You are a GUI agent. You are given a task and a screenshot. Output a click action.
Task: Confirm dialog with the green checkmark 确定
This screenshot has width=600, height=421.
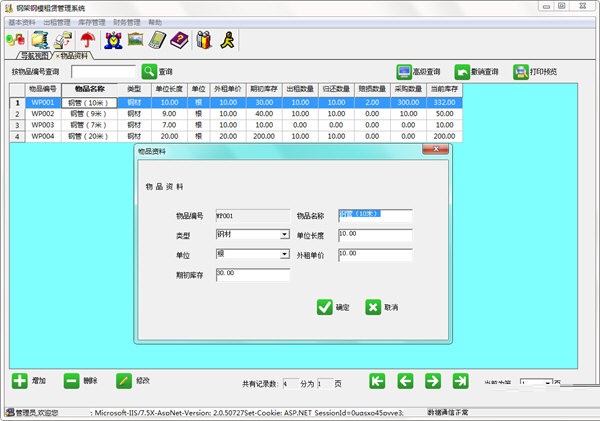click(324, 307)
